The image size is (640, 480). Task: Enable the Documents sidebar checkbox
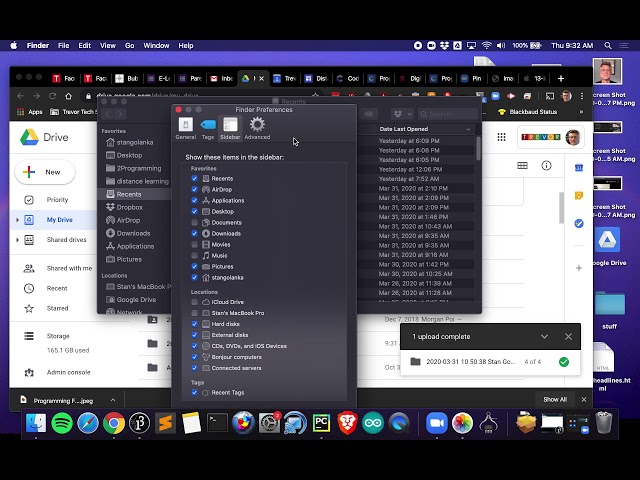(195, 222)
